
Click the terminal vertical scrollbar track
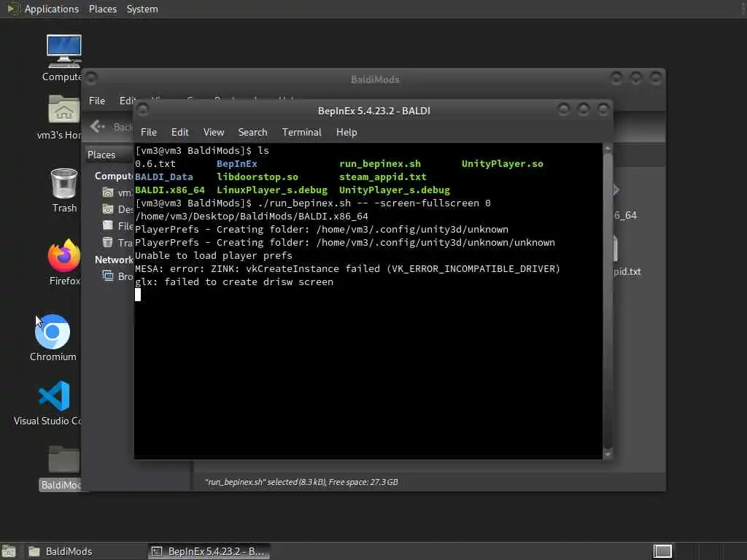[x=608, y=302]
